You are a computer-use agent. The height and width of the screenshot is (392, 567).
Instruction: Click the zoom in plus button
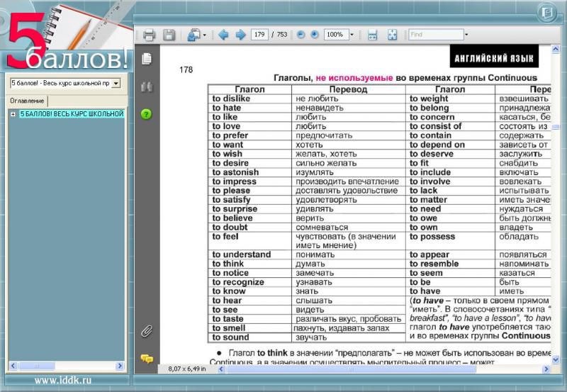tap(315, 35)
